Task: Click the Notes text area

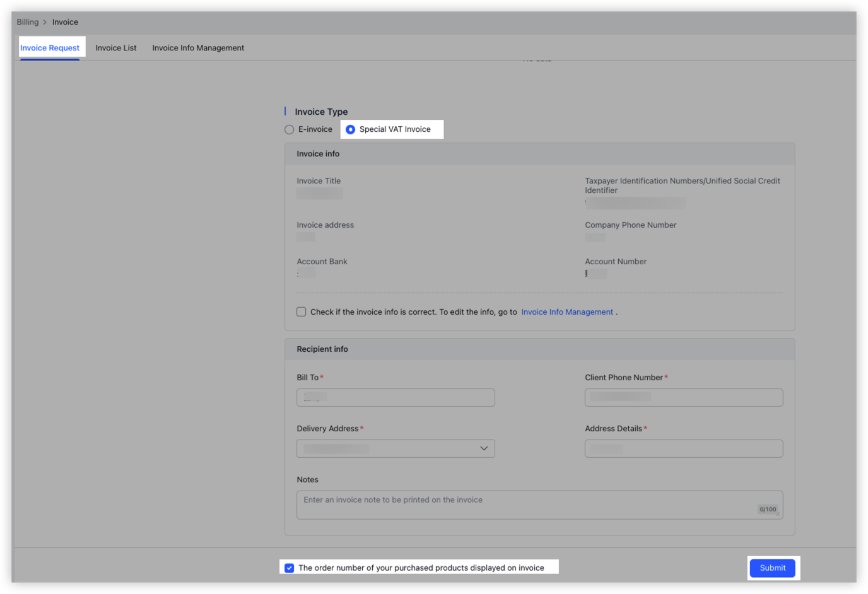Action: pos(539,501)
